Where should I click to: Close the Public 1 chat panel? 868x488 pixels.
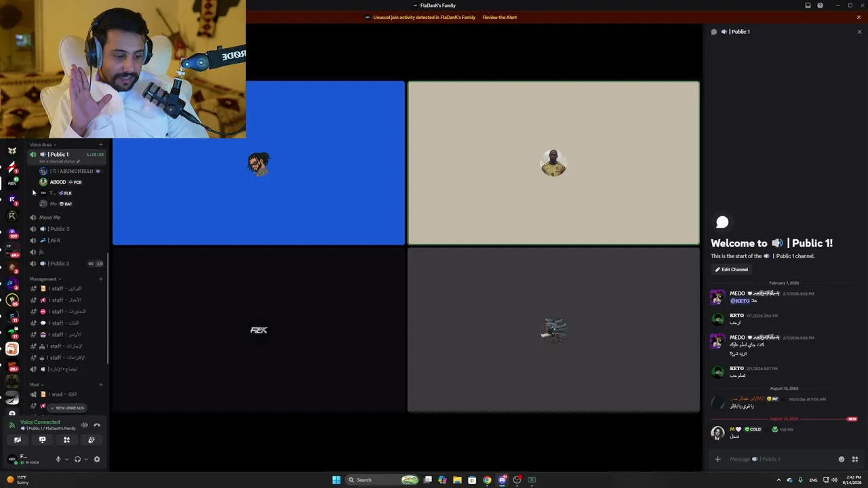coord(859,32)
